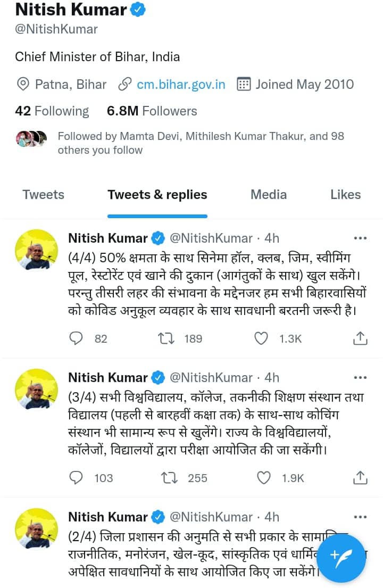Open the compose tweet floating button
Screen dimensions: 383x588
pos(341,558)
